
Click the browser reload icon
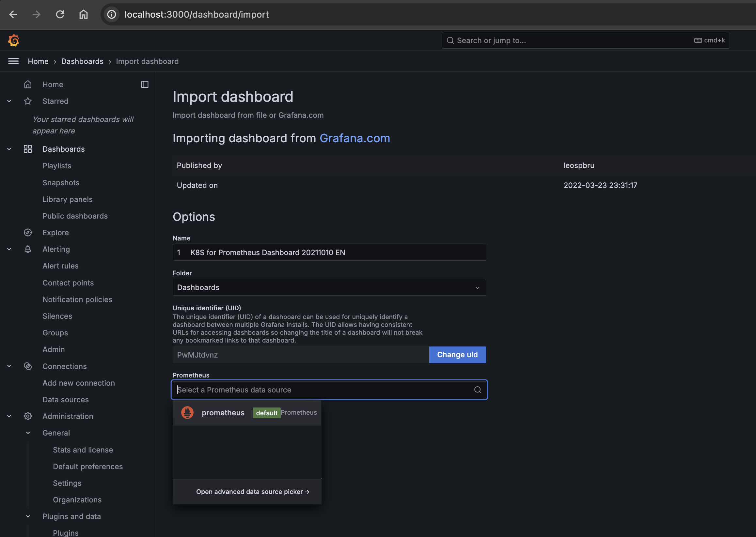pos(60,14)
